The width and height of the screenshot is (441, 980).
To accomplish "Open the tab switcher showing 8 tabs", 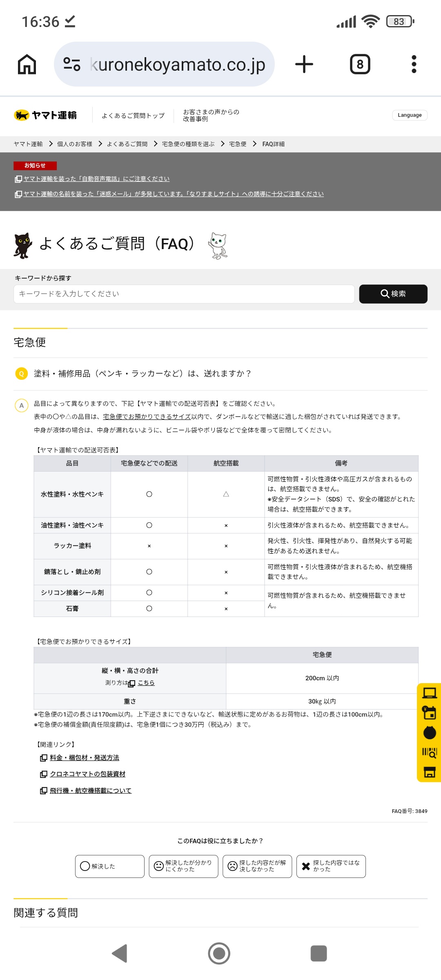I will click(360, 64).
